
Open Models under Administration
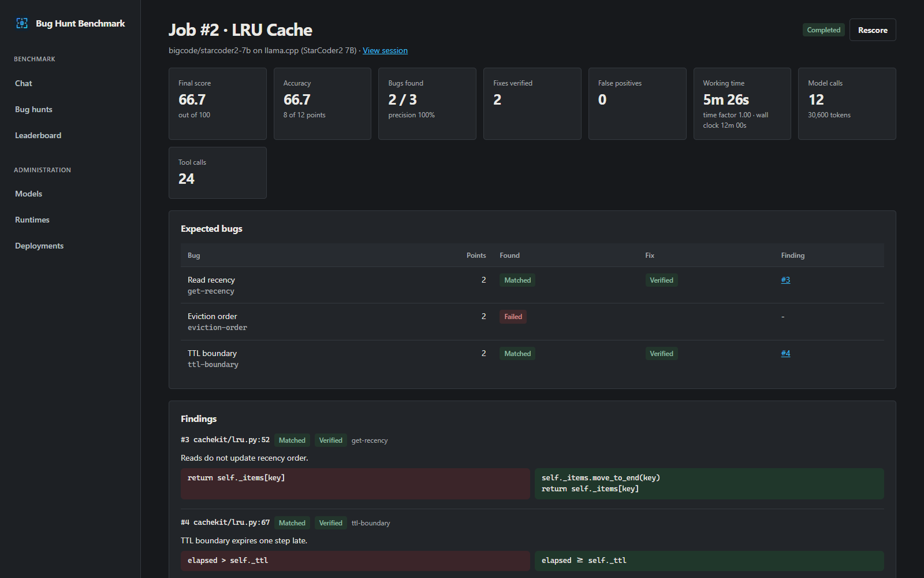coord(28,194)
